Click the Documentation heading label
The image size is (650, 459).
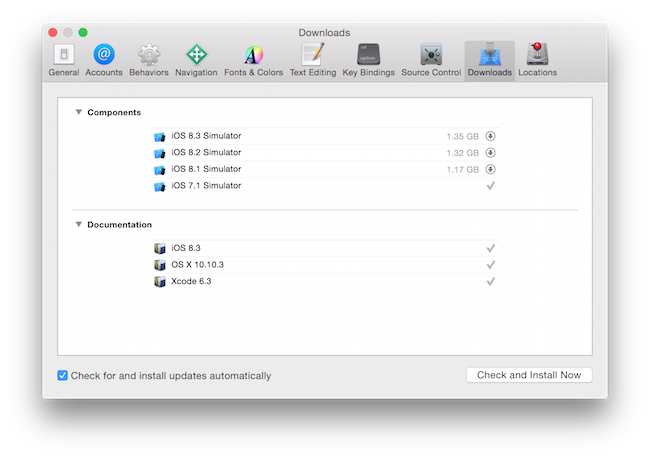tap(119, 225)
